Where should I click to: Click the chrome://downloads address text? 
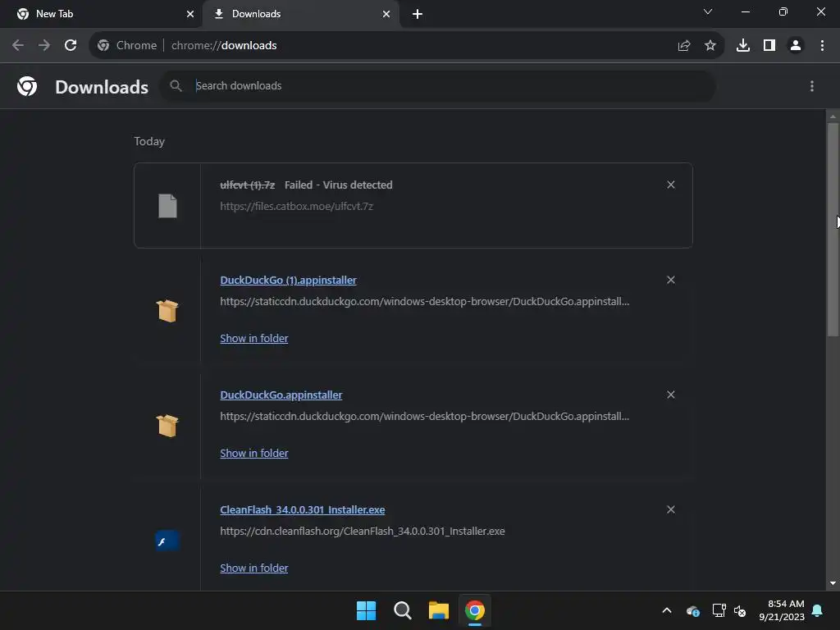point(224,46)
